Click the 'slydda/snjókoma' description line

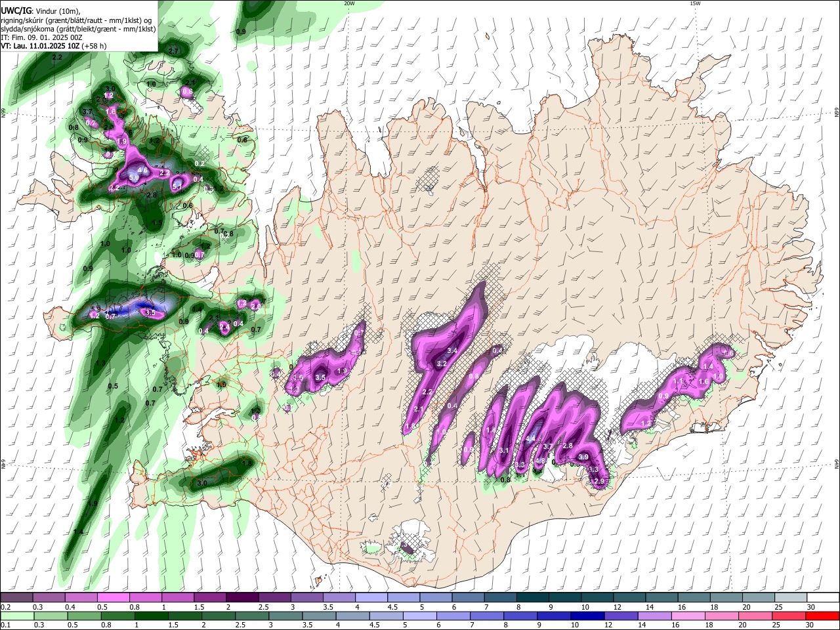pyautogui.click(x=78, y=29)
